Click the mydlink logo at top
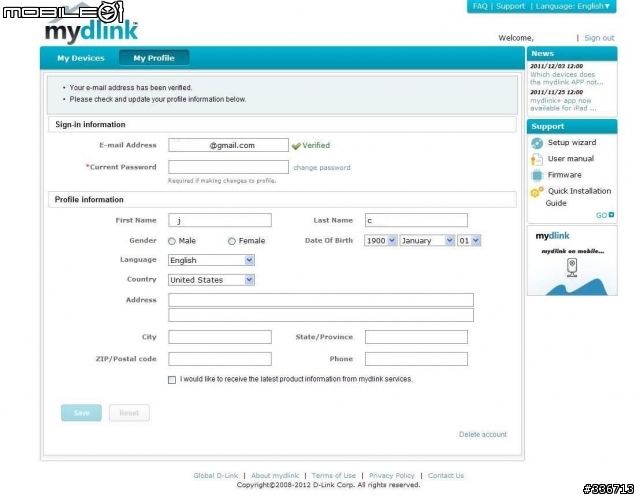640x497 pixels. click(x=91, y=32)
